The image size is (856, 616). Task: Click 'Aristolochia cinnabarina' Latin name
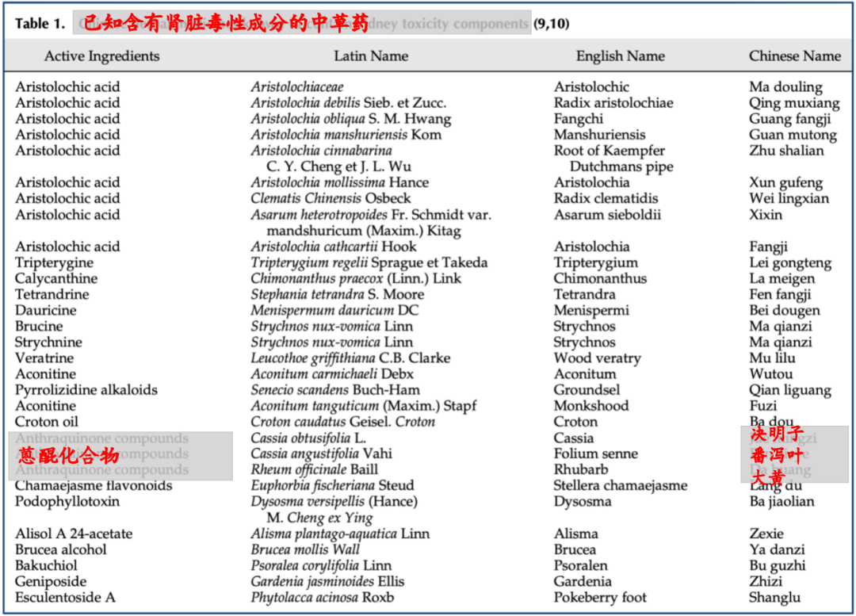(x=321, y=150)
